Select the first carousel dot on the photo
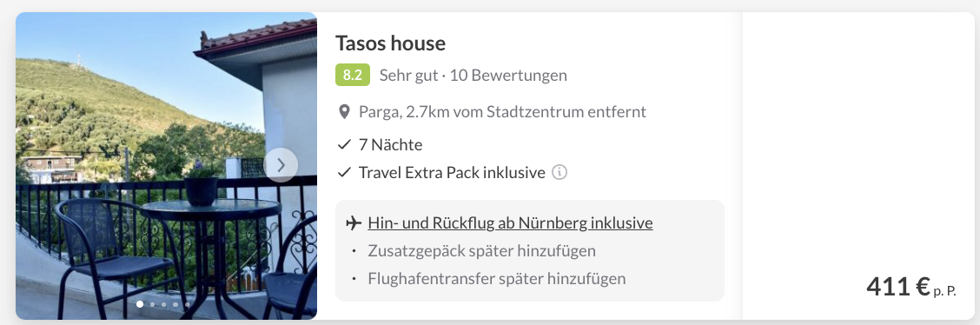 [139, 304]
